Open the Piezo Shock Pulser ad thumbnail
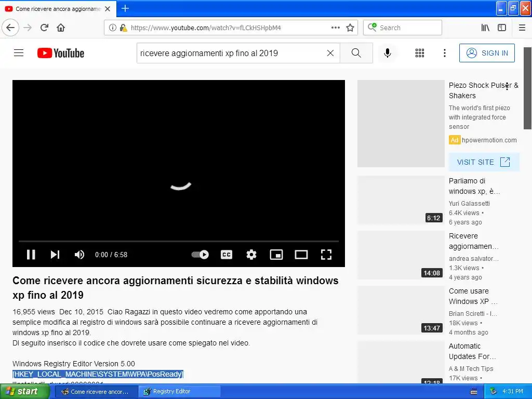Image resolution: width=532 pixels, height=399 pixels. (x=401, y=124)
